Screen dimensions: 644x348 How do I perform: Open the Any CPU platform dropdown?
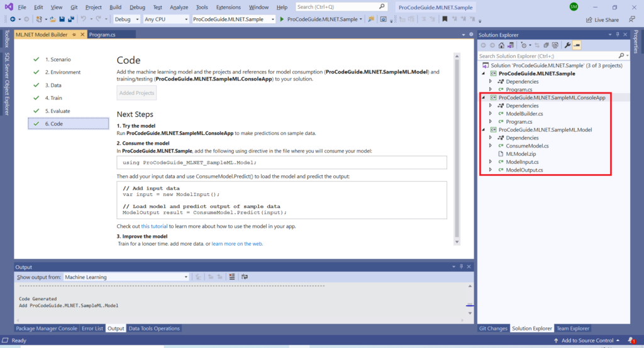pyautogui.click(x=166, y=19)
